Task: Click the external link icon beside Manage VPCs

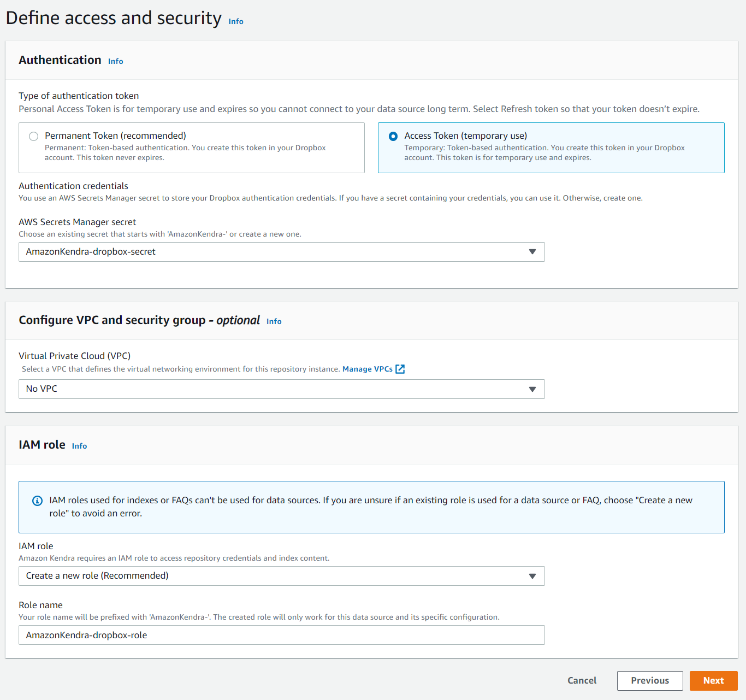Action: pyautogui.click(x=400, y=369)
